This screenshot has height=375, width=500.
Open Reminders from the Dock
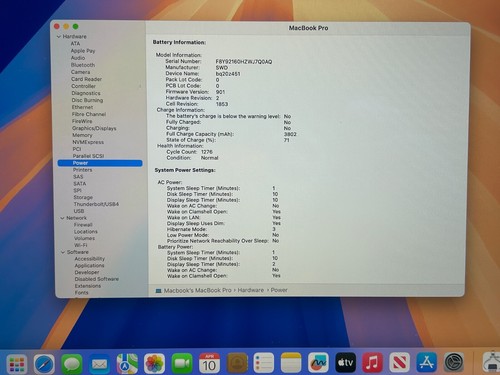click(x=264, y=363)
